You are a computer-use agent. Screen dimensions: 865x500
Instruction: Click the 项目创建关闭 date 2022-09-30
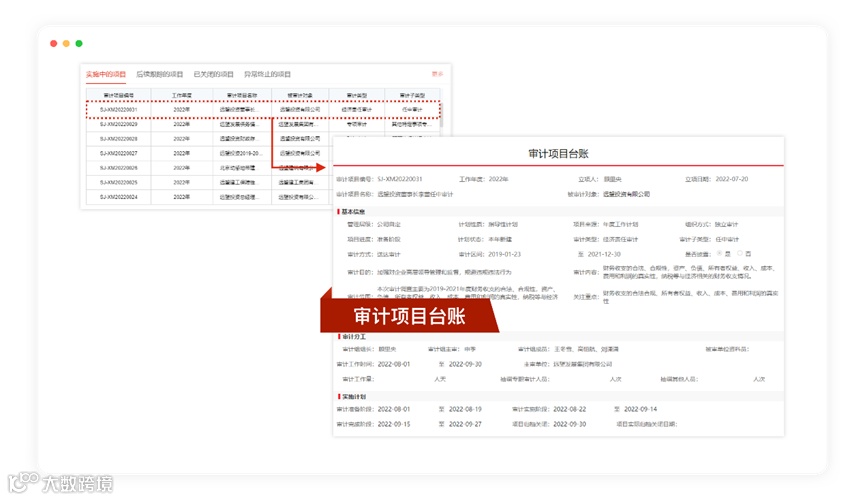pyautogui.click(x=569, y=424)
